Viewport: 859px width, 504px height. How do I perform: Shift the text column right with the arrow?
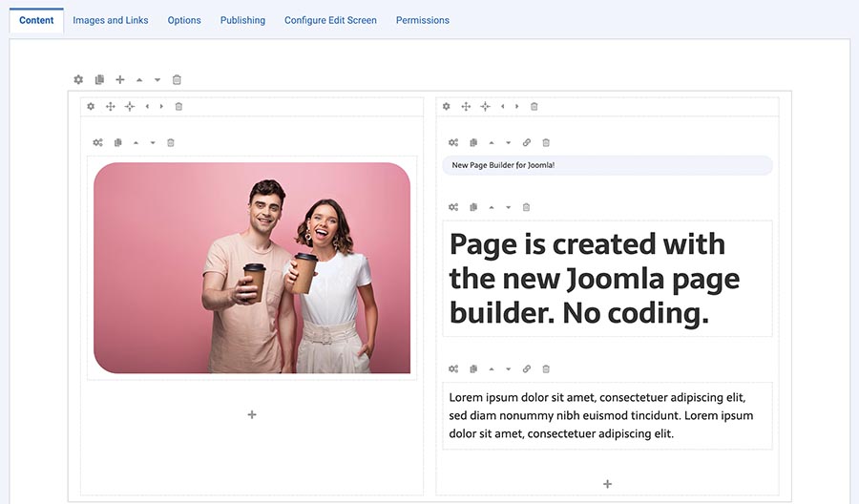(x=516, y=106)
